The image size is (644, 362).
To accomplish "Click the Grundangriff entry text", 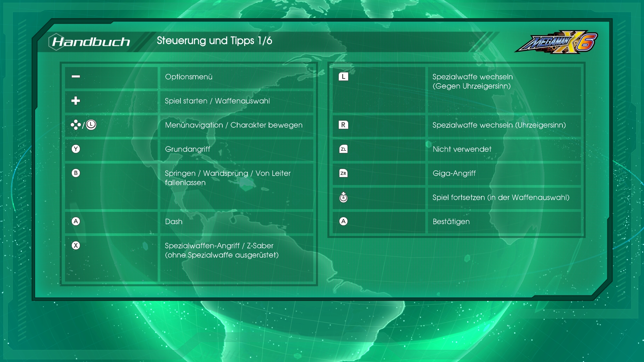I will click(x=187, y=149).
